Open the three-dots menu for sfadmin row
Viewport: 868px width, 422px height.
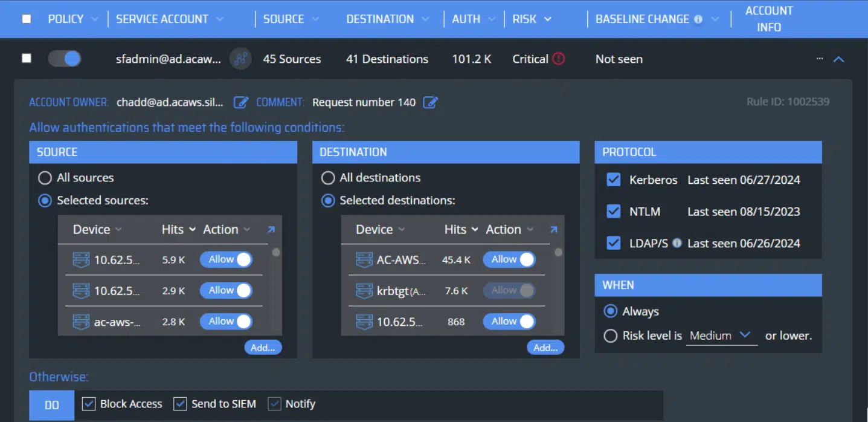(x=820, y=59)
